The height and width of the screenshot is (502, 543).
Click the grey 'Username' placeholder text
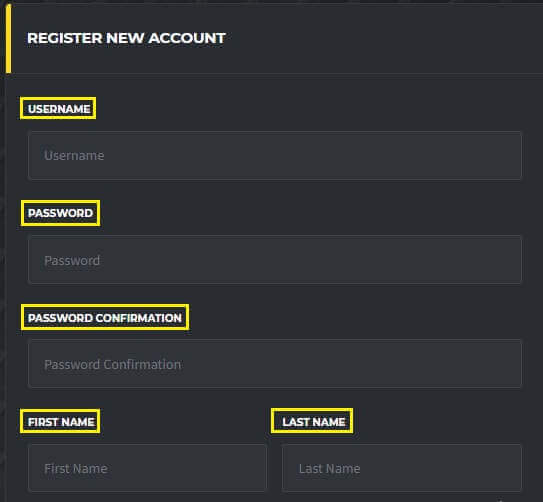tap(74, 155)
